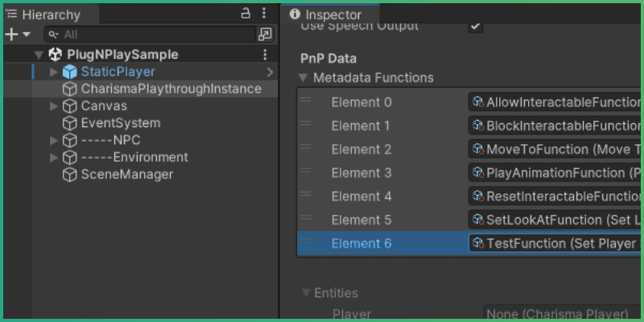Image resolution: width=644 pixels, height=322 pixels.
Task: Switch to the Inspector tab
Action: 325,14
